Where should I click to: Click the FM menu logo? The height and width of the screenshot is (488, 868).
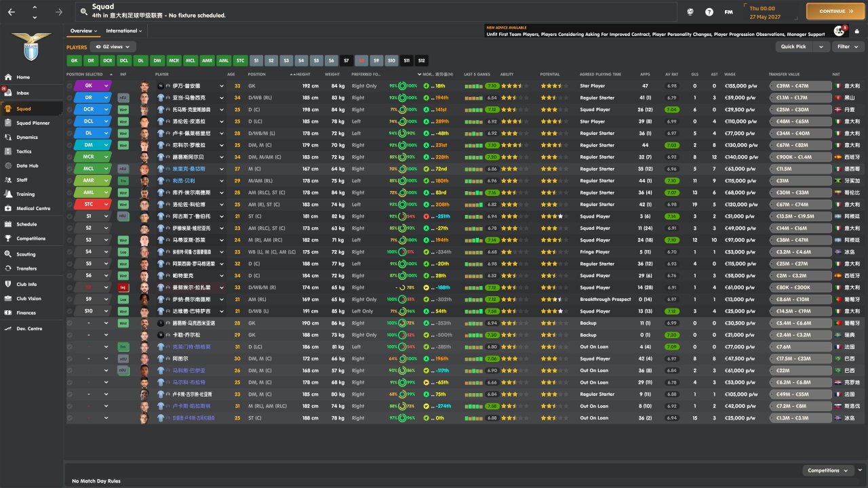[x=728, y=12]
